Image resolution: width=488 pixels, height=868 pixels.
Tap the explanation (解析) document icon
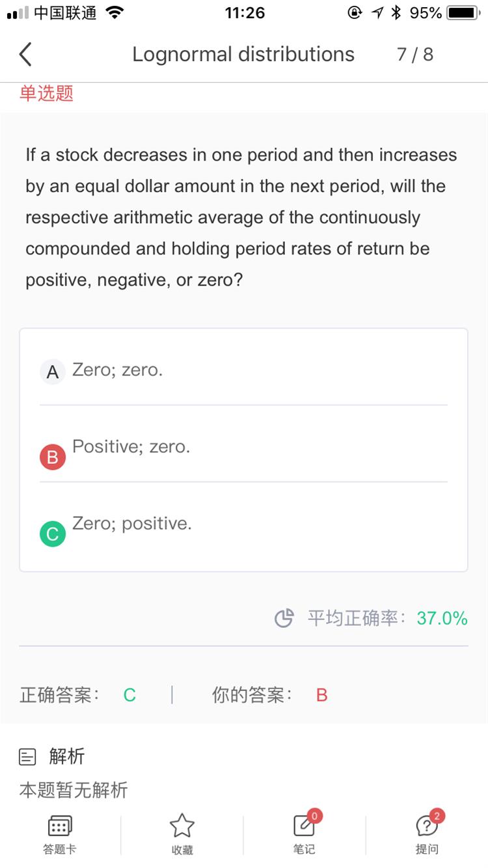coord(27,757)
